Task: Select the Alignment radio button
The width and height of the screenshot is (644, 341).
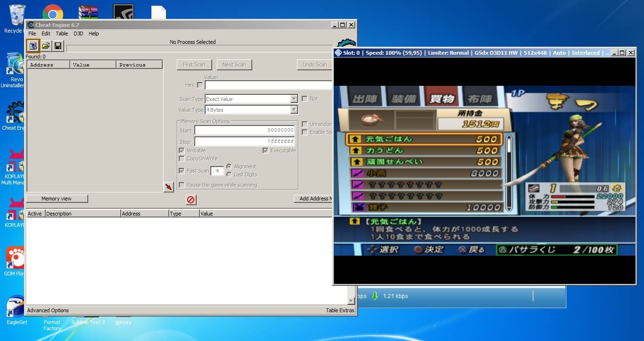Action: coord(229,166)
